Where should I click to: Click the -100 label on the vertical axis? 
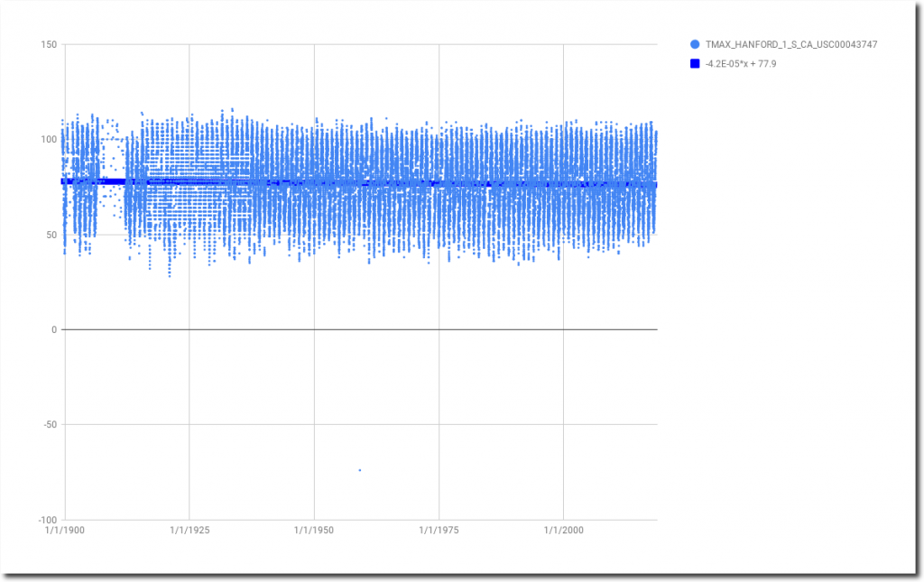(46, 520)
